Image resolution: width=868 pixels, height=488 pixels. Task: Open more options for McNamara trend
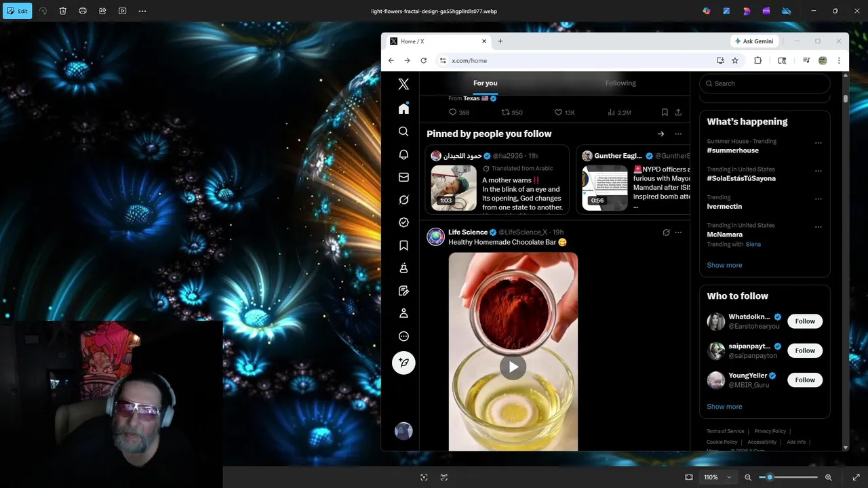tap(818, 227)
